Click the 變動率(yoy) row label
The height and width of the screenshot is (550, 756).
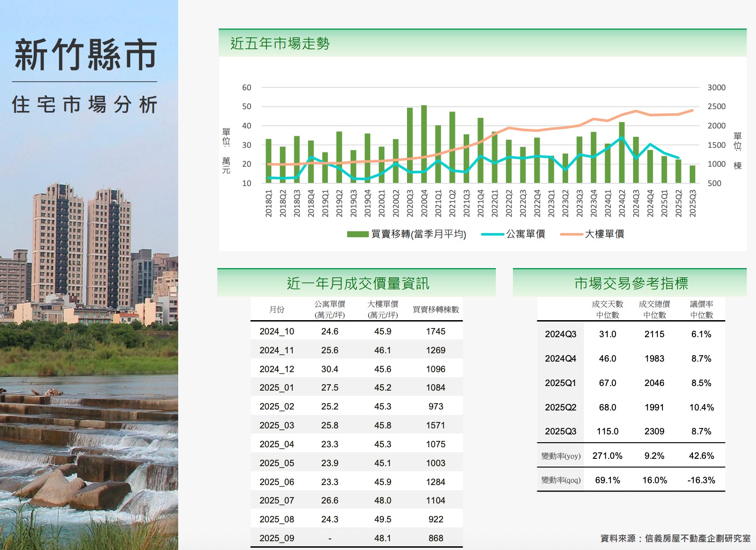(x=560, y=456)
